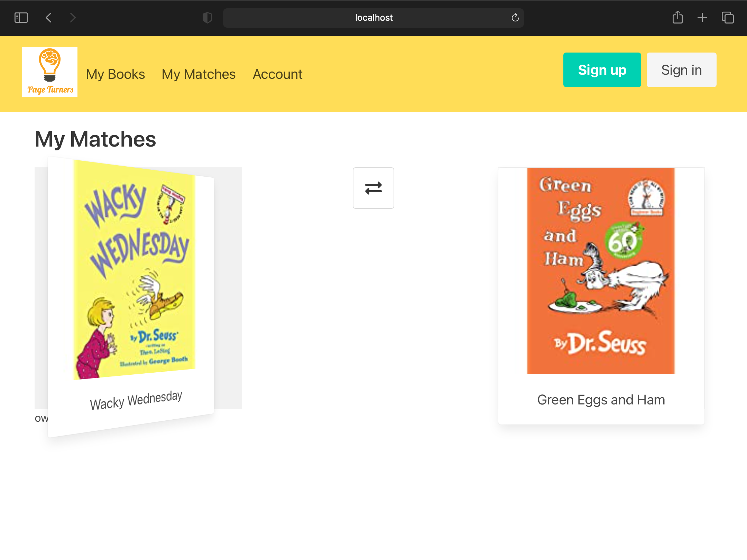Open the Share sheet icon

click(677, 18)
